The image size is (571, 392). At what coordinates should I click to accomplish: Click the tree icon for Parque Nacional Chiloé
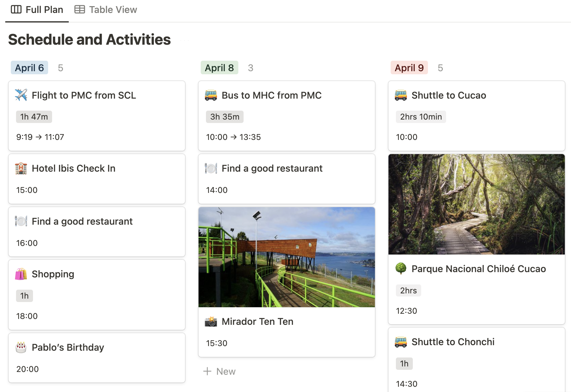click(x=401, y=269)
